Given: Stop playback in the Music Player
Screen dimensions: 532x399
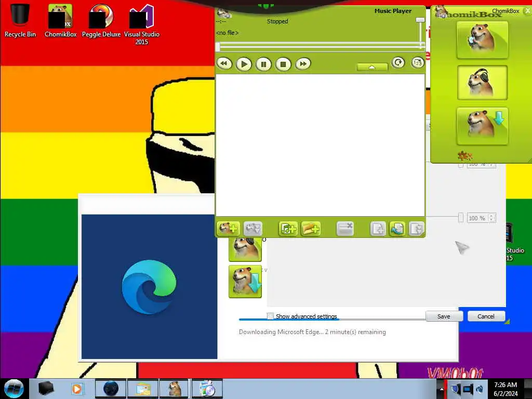Looking at the screenshot, I should 283,64.
